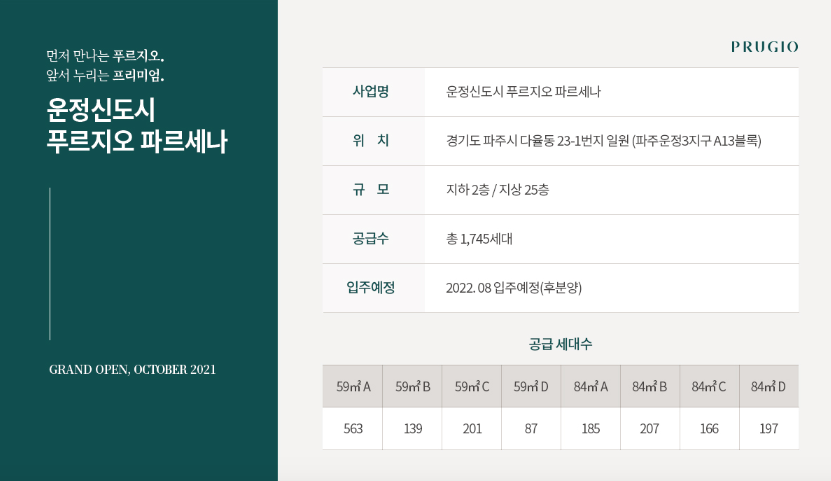Click 'GRAND OPEN, OCTOBER 2021' text
Screen dimensions: 831x481
click(x=132, y=369)
